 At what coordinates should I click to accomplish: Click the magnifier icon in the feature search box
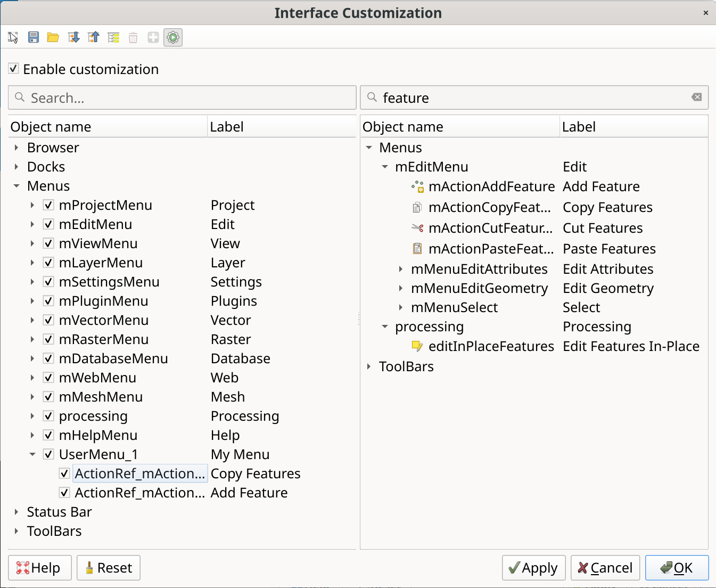point(372,97)
